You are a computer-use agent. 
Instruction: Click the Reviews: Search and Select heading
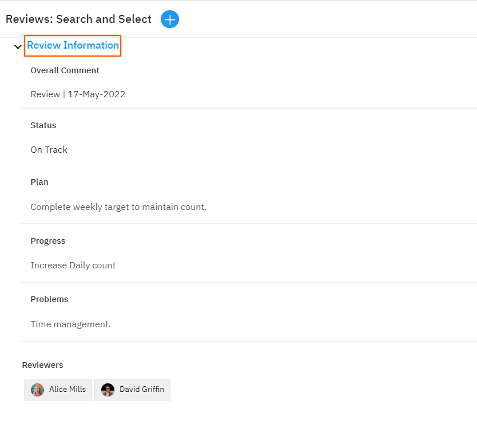pyautogui.click(x=78, y=19)
